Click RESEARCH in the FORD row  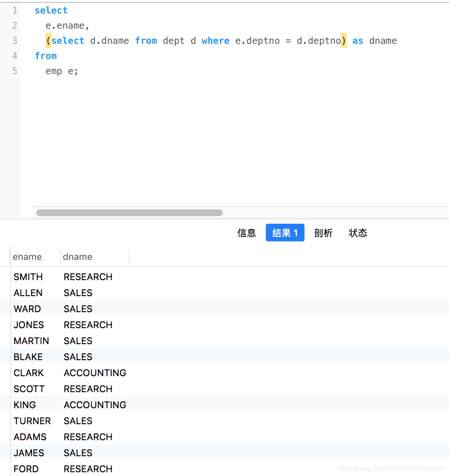pos(88,469)
